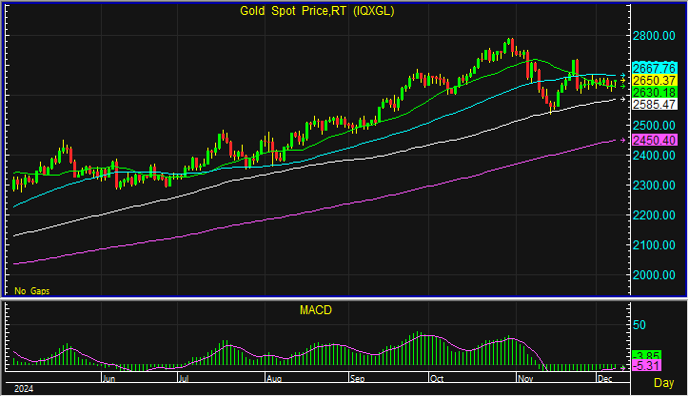Image resolution: width=689 pixels, height=397 pixels.
Task: Click the 2024 year label
Action: tap(23, 389)
